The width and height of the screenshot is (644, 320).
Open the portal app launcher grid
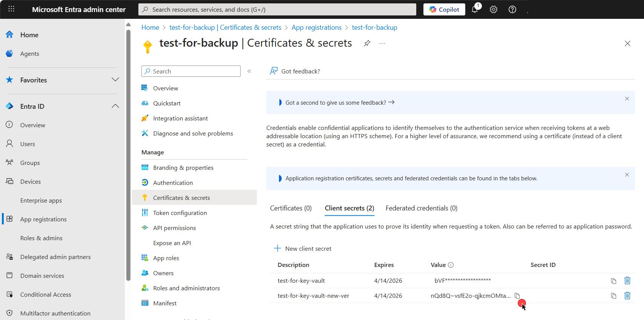pyautogui.click(x=11, y=9)
